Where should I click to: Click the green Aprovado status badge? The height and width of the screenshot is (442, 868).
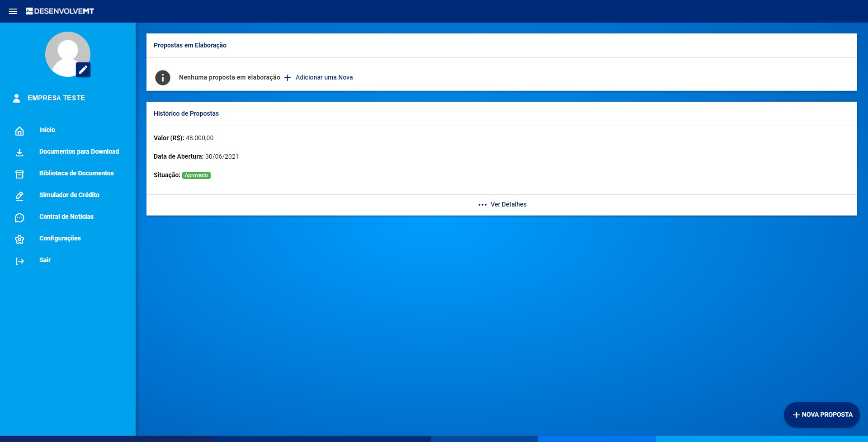coord(196,175)
